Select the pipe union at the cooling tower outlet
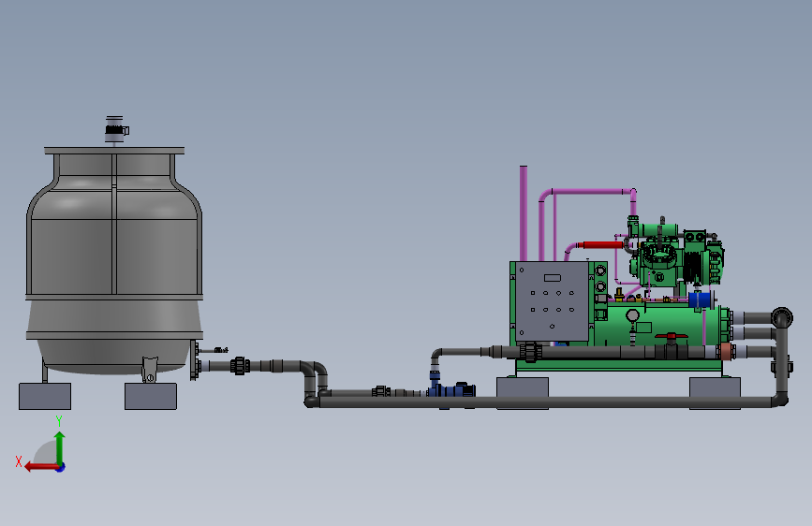This screenshot has height=526, width=812. [240, 366]
